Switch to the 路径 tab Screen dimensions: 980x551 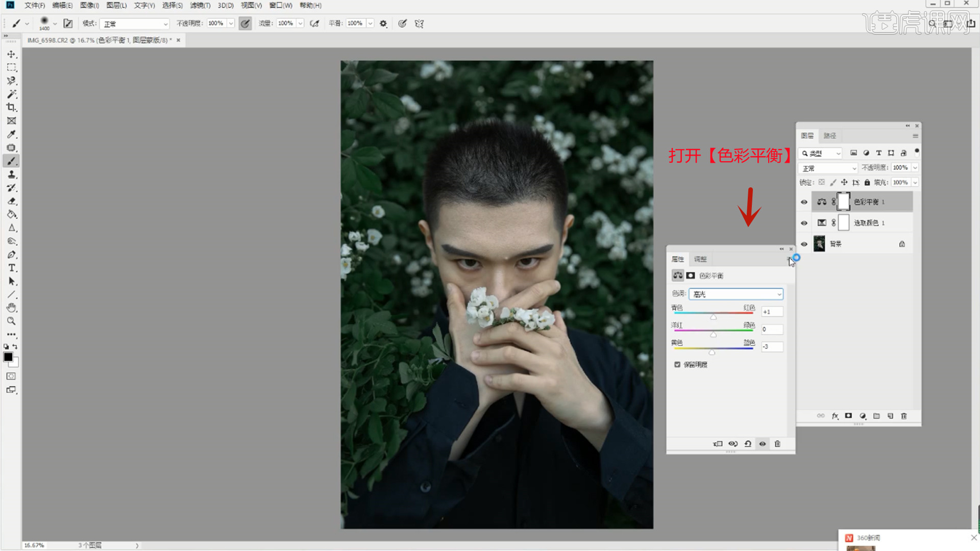pos(830,136)
